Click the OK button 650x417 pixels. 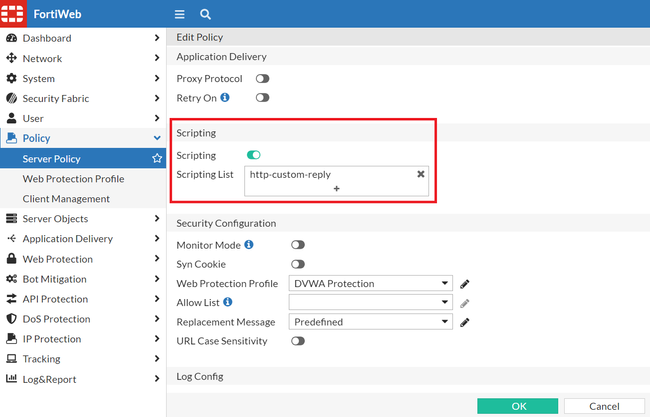[x=518, y=406]
